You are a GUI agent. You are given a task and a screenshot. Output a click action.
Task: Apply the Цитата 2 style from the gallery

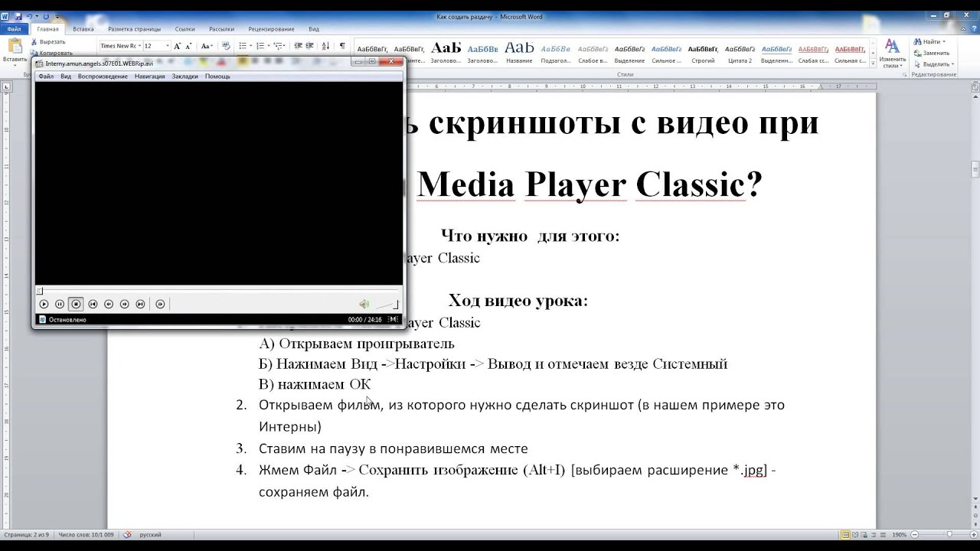coord(740,52)
